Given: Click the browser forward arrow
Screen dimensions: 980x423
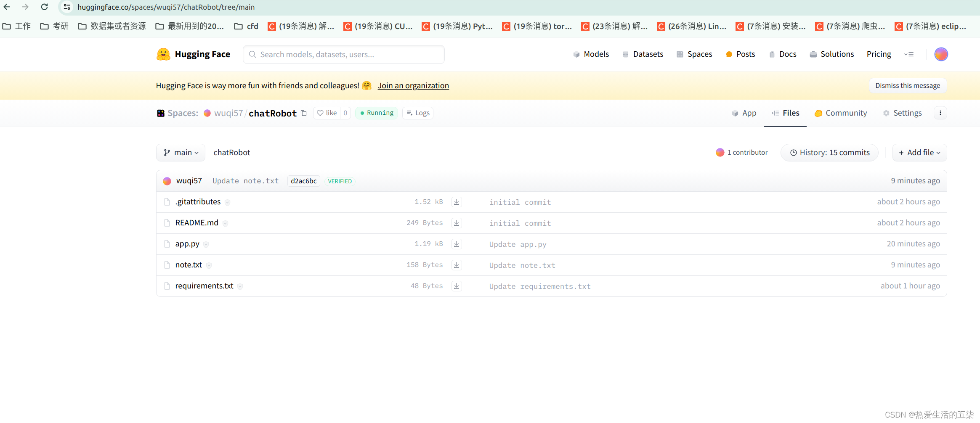Looking at the screenshot, I should (x=25, y=7).
